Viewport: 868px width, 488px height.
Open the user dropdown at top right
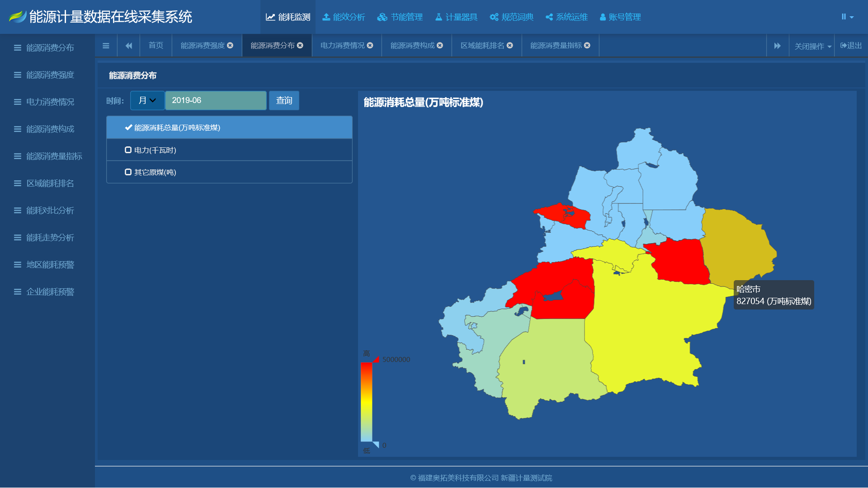(847, 17)
